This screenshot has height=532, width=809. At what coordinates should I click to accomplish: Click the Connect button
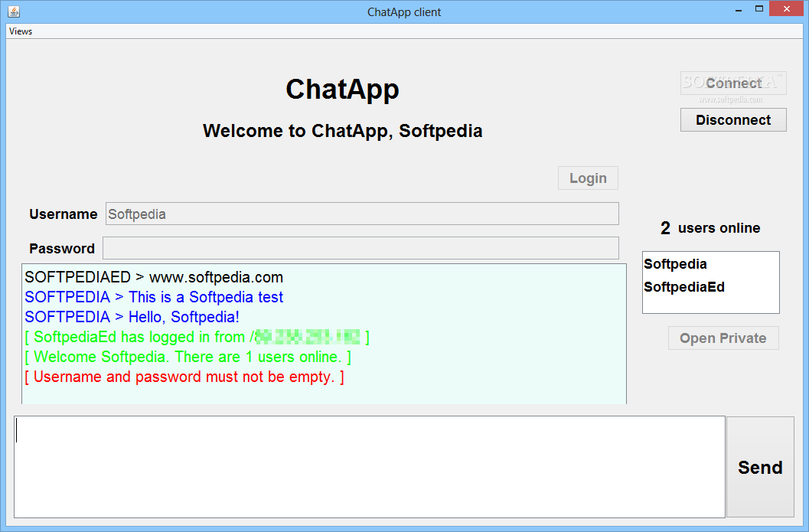click(733, 83)
